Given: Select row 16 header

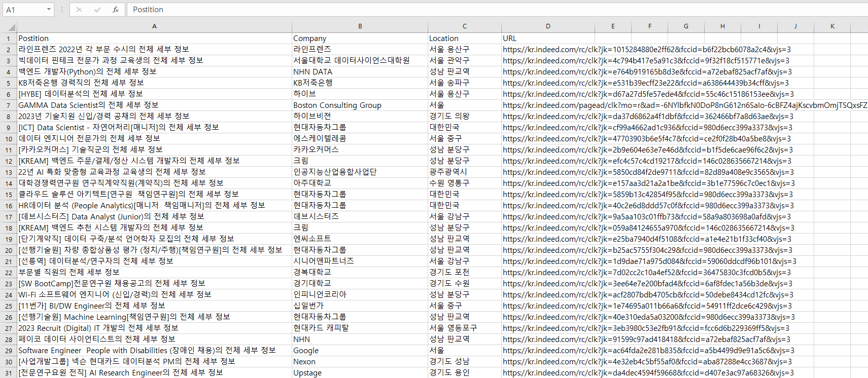Looking at the screenshot, I should coord(9,206).
